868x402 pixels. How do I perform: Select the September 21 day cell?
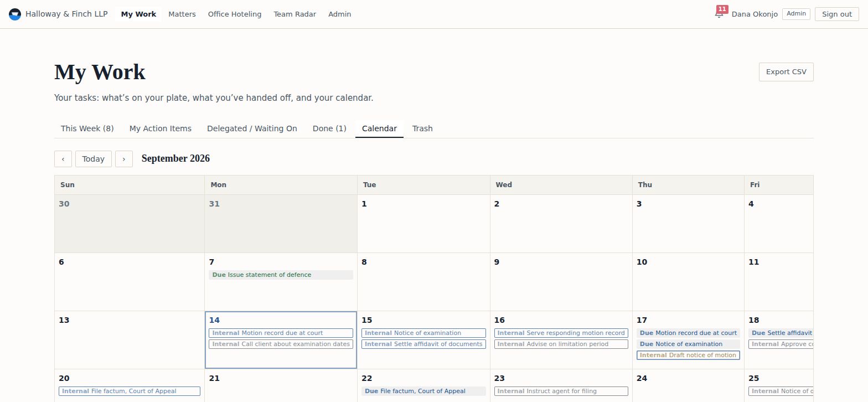[281, 385]
